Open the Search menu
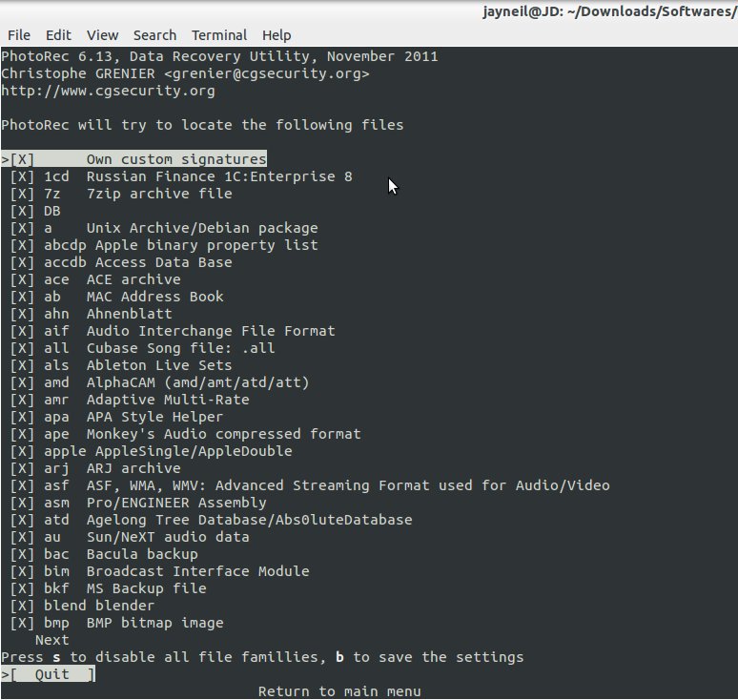This screenshot has height=700, width=738. [154, 35]
